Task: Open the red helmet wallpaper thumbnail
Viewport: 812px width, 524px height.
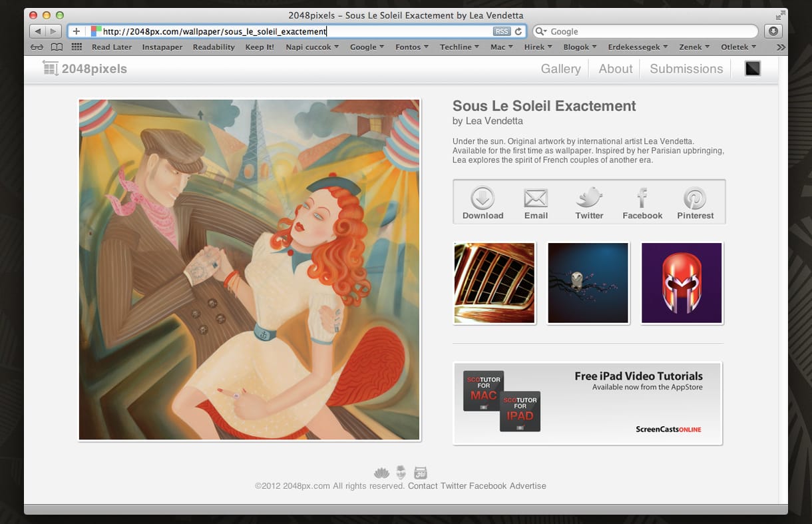Action: point(682,283)
